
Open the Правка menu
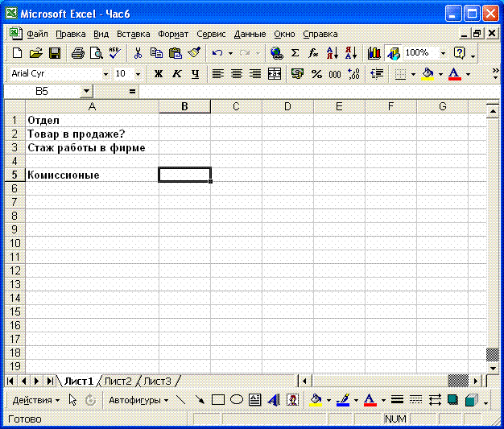coord(71,34)
